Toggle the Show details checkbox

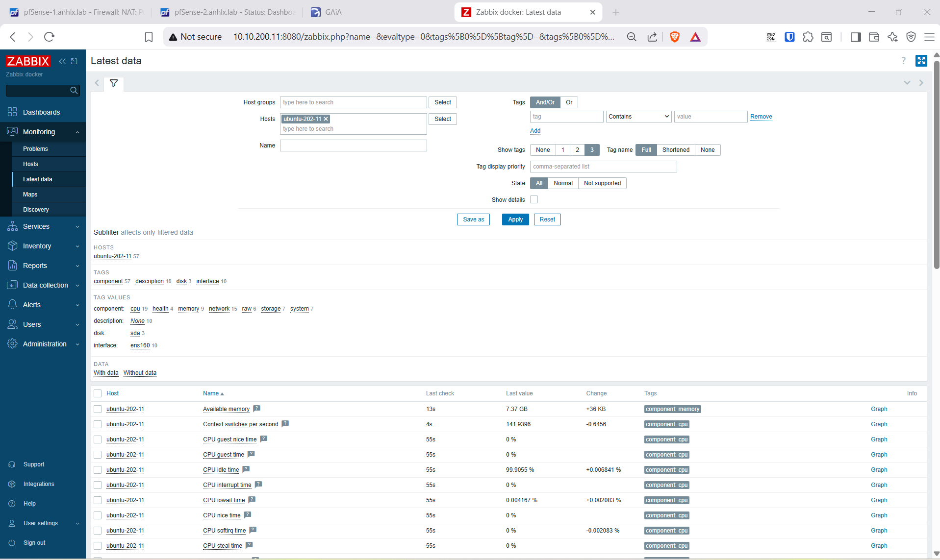[x=534, y=199]
